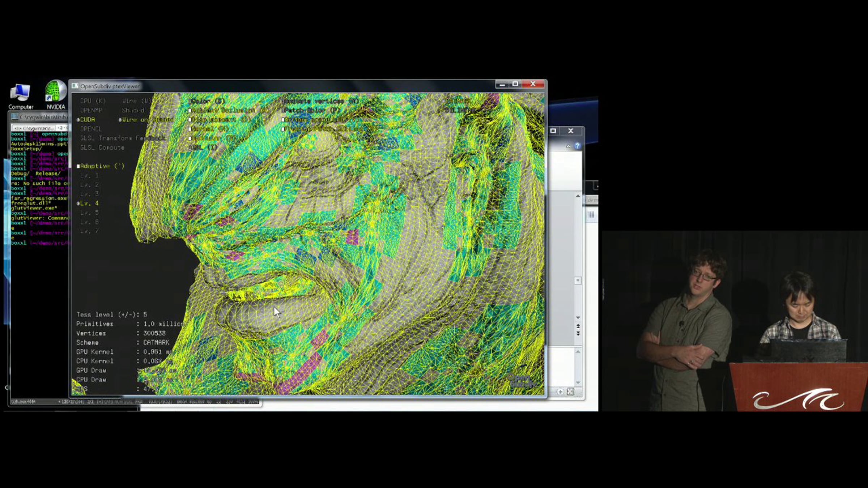Image resolution: width=868 pixels, height=488 pixels.
Task: Set subdivision level to Lv. 6
Action: 89,222
